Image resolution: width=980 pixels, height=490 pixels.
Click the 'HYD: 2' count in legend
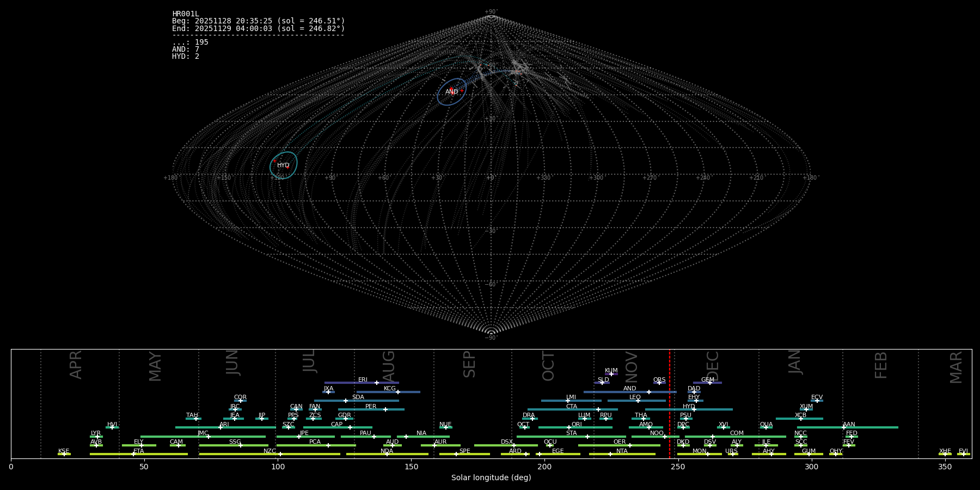pyautogui.click(x=186, y=57)
